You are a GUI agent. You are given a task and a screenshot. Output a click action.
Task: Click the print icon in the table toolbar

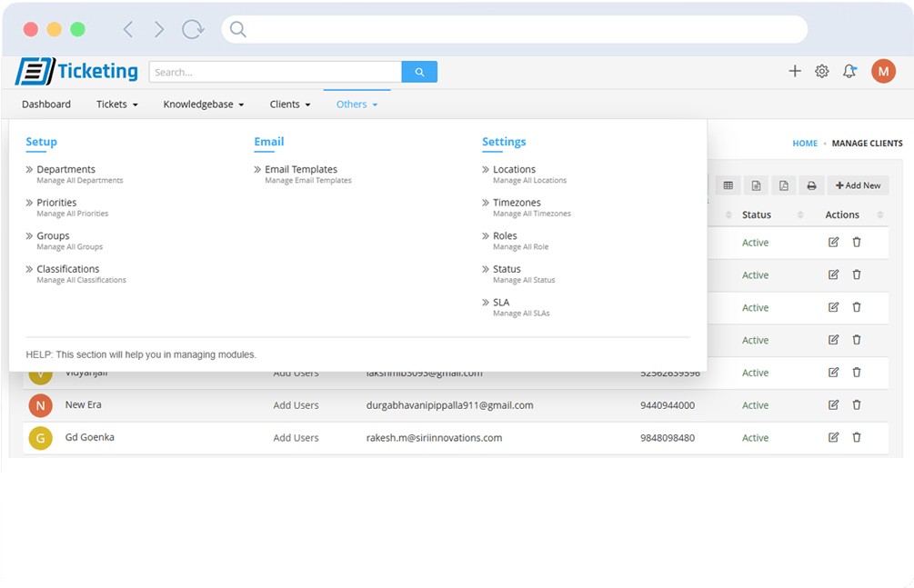811,185
